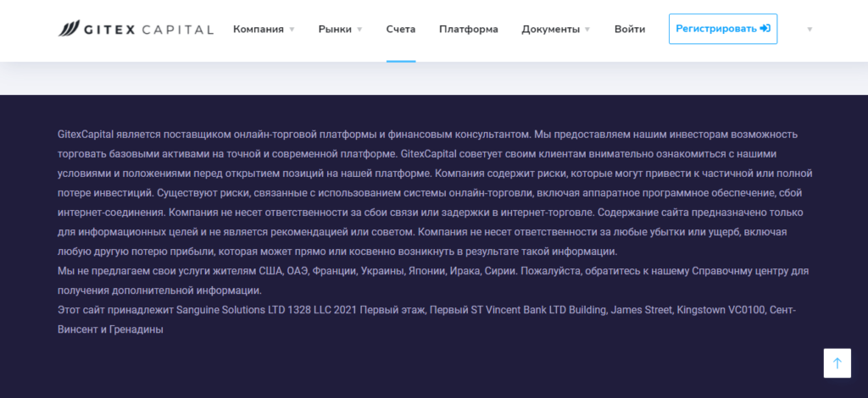Click the text 'Мы не предлагаем свои услуги'

[157, 271]
